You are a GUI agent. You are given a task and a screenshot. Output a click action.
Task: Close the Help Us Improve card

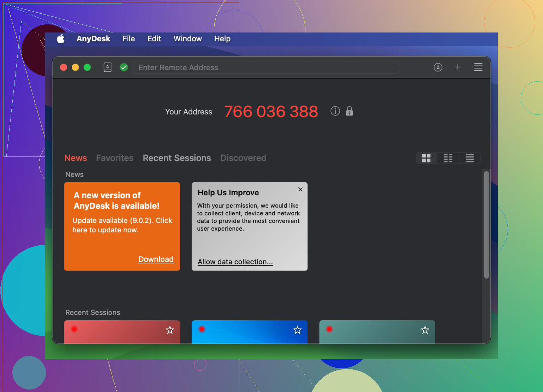(x=300, y=189)
